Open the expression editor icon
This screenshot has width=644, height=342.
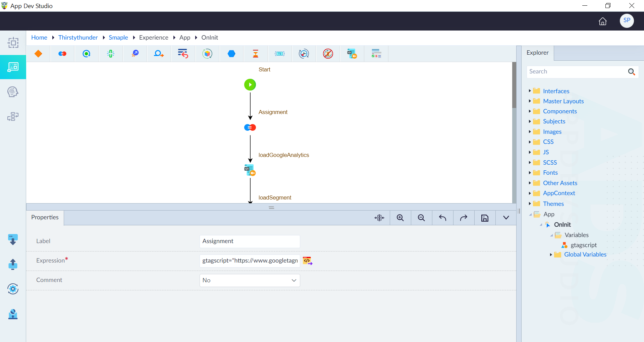(x=308, y=261)
